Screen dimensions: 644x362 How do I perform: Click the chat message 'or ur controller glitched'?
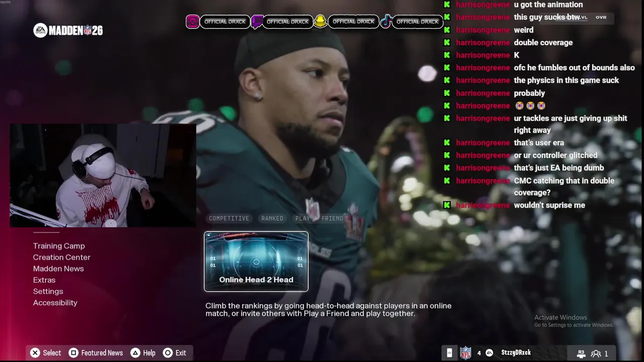click(x=556, y=155)
